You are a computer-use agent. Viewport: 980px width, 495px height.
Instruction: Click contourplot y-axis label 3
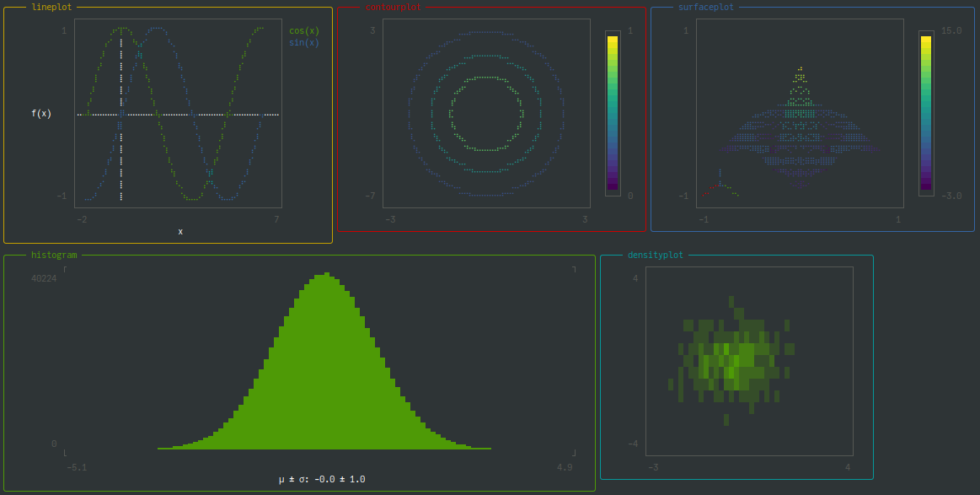click(373, 30)
